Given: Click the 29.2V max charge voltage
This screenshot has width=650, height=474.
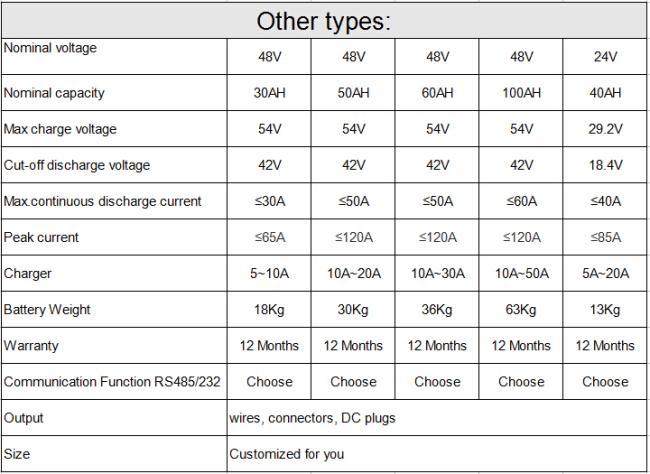Looking at the screenshot, I should pyautogui.click(x=605, y=129).
